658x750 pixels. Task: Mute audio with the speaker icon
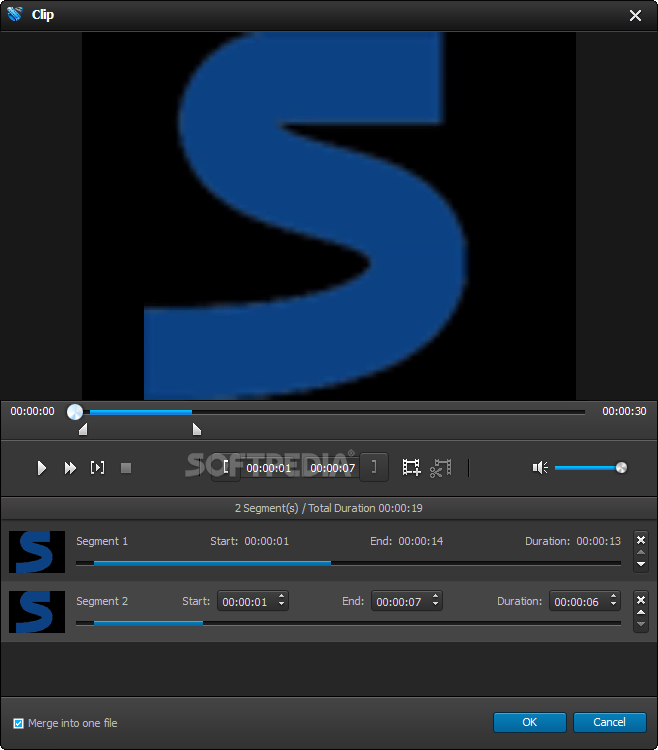[x=540, y=467]
